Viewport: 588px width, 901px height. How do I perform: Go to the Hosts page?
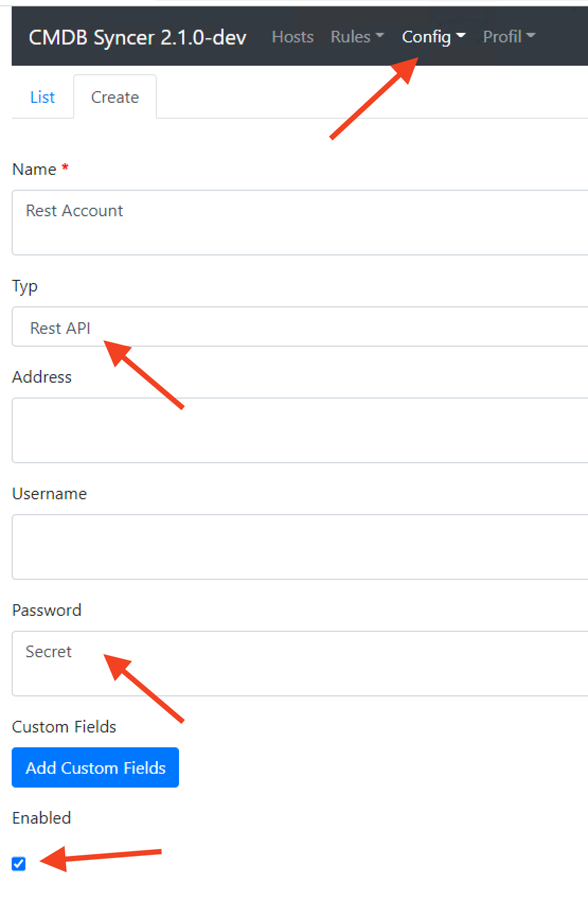coord(292,37)
